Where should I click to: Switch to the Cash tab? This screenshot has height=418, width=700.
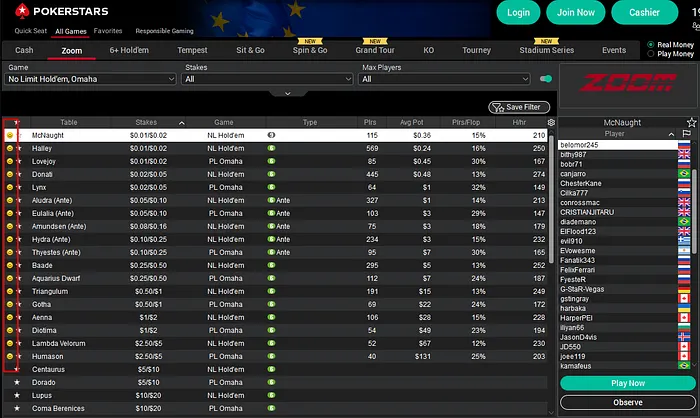24,50
